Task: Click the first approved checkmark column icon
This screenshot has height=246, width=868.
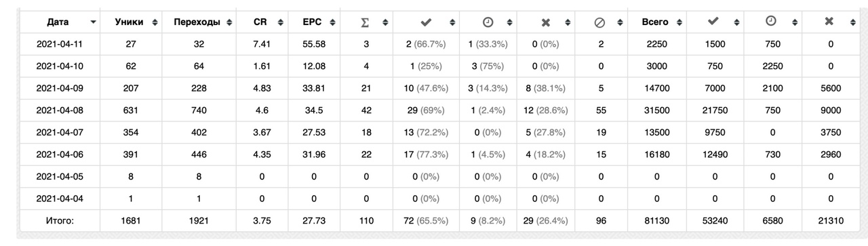Action: (427, 22)
